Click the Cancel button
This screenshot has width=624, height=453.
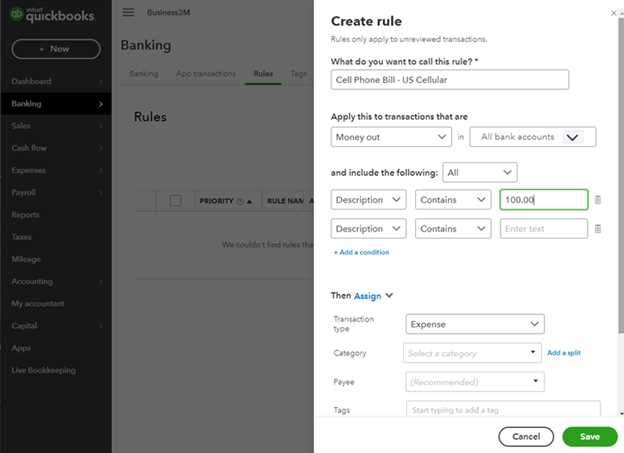click(526, 437)
